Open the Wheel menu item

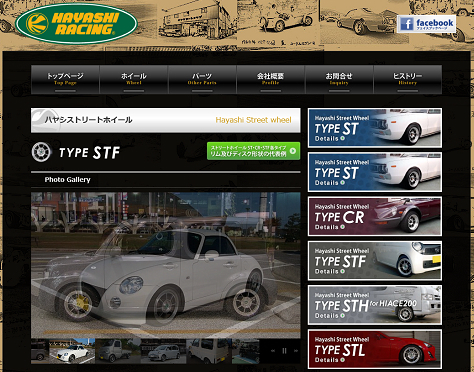pos(134,79)
